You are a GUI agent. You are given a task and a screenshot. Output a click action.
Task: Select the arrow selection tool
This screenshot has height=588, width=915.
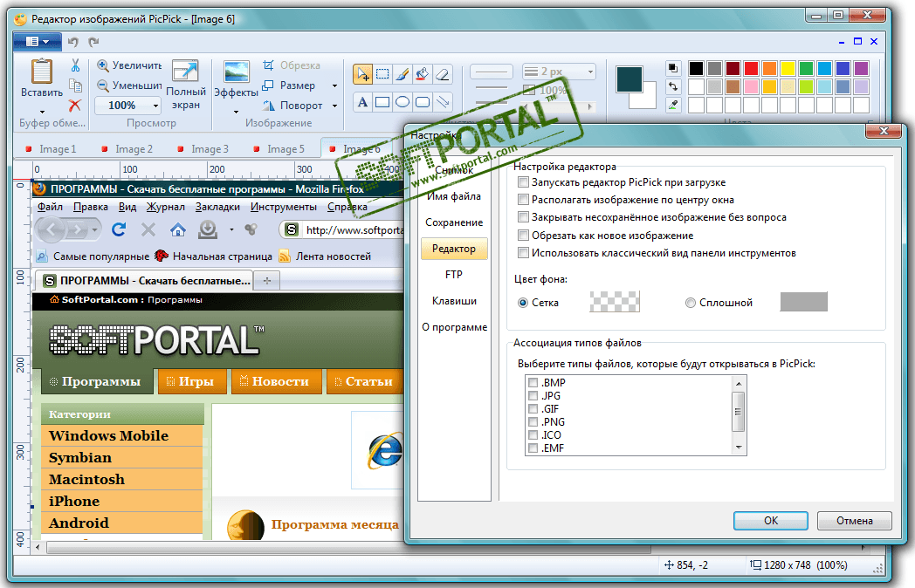coord(363,74)
